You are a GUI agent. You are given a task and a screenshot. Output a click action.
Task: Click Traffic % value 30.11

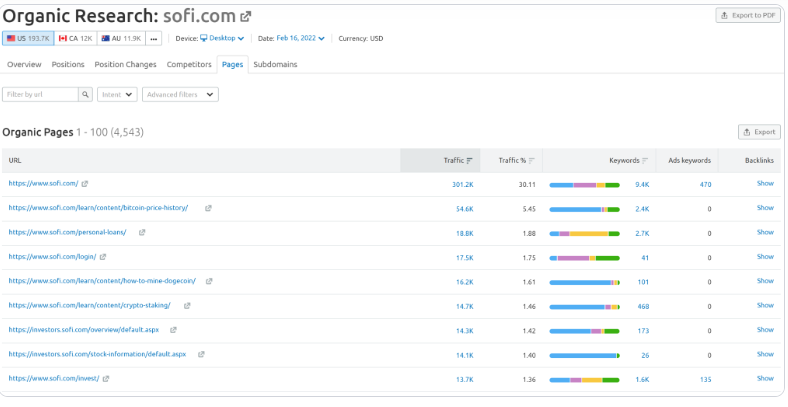(x=527, y=185)
